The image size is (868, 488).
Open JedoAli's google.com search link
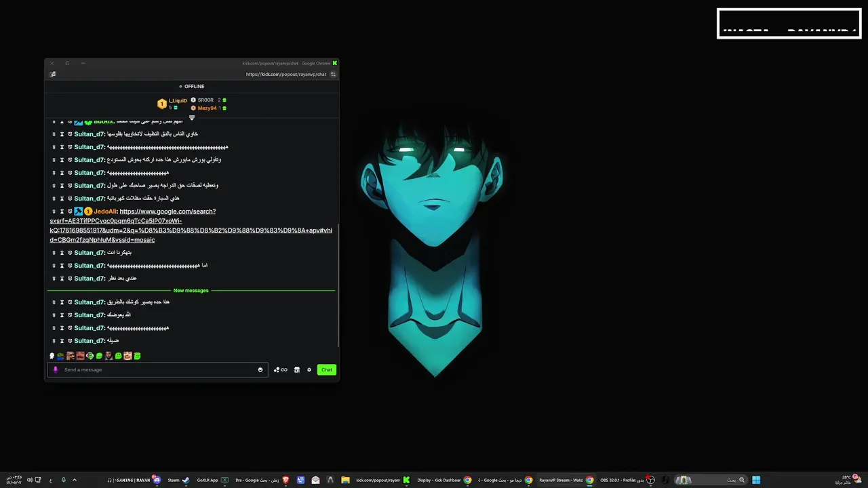[x=191, y=226]
